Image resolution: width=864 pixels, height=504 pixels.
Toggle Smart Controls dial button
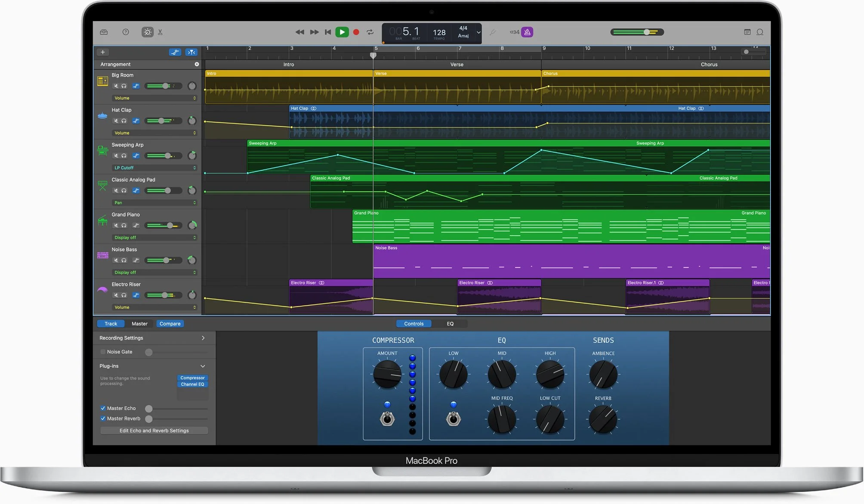coord(147,32)
